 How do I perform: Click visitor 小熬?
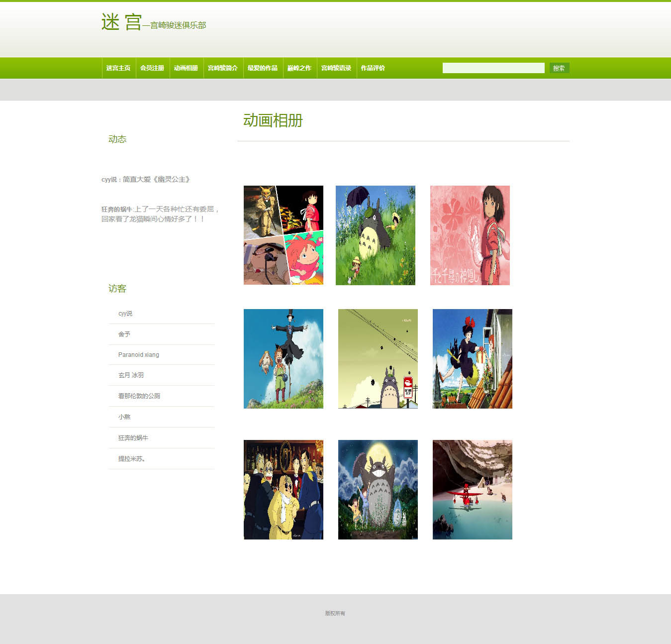click(x=124, y=417)
